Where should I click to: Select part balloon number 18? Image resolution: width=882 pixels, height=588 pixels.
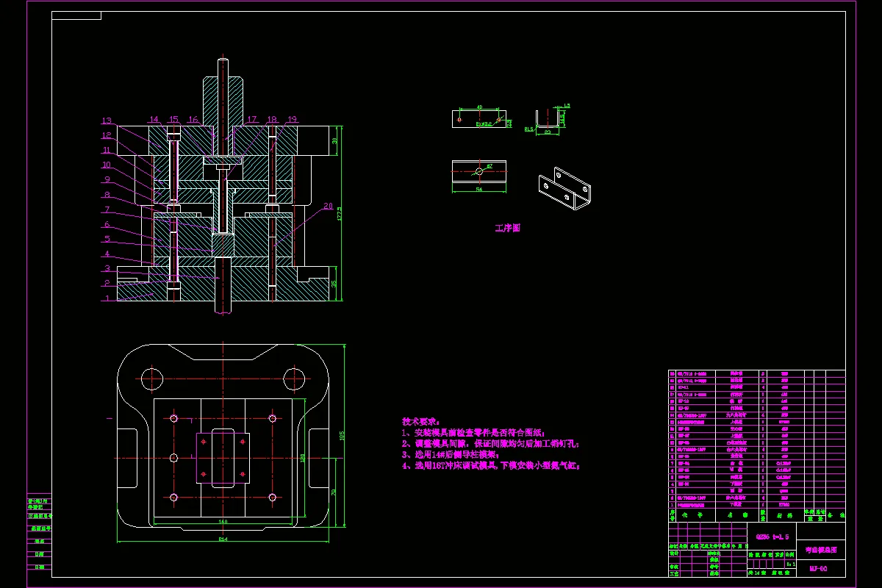[x=272, y=119]
